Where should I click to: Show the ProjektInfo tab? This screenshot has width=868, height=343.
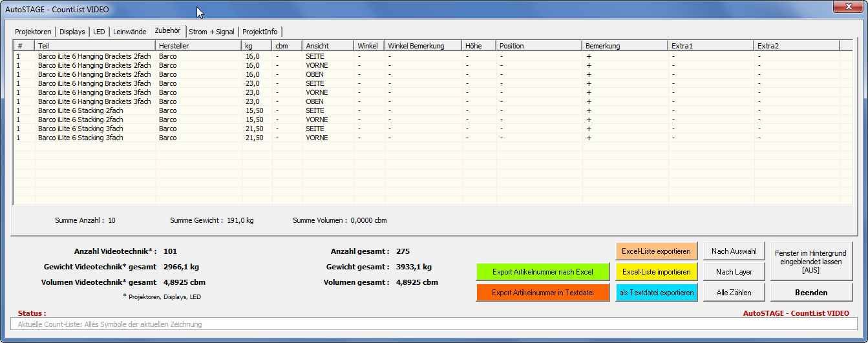click(x=260, y=32)
